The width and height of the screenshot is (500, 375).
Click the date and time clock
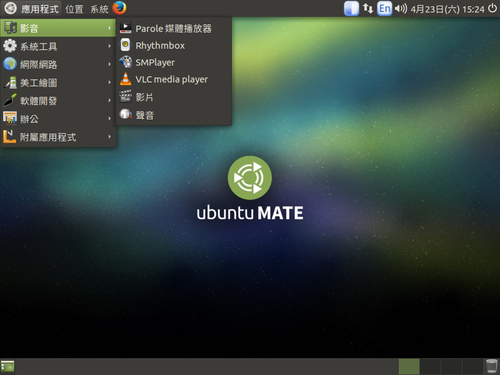(447, 9)
